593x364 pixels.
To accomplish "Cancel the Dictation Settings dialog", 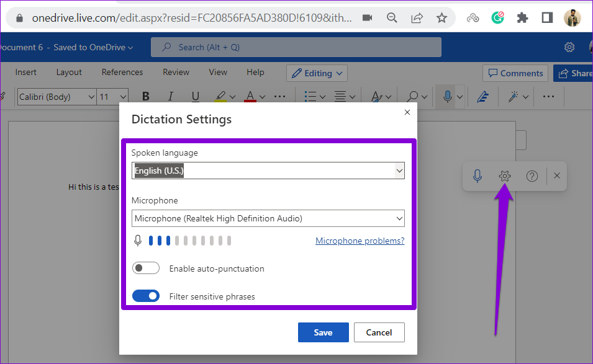I will pyautogui.click(x=379, y=332).
